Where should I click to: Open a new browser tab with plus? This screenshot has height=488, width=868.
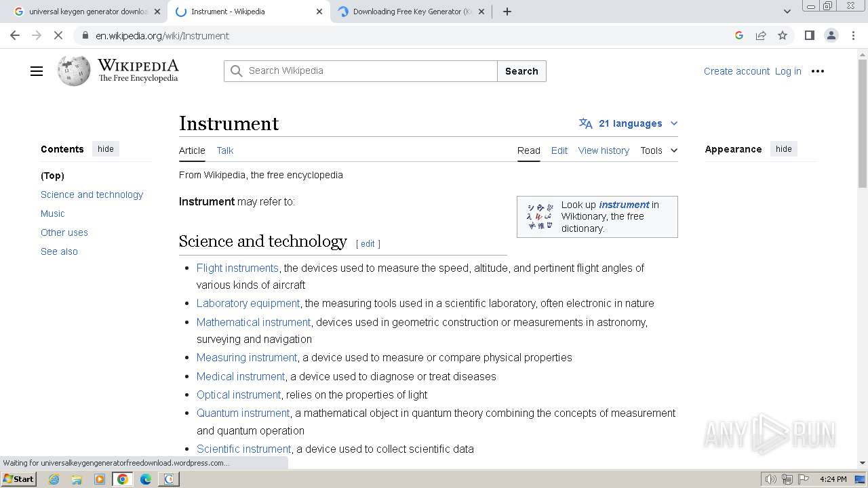pyautogui.click(x=507, y=12)
